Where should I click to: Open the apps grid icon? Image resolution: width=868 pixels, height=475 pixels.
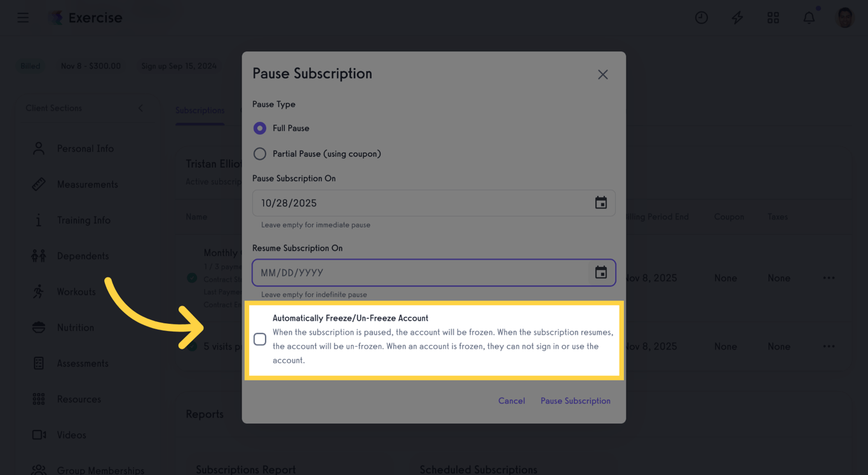pyautogui.click(x=773, y=17)
